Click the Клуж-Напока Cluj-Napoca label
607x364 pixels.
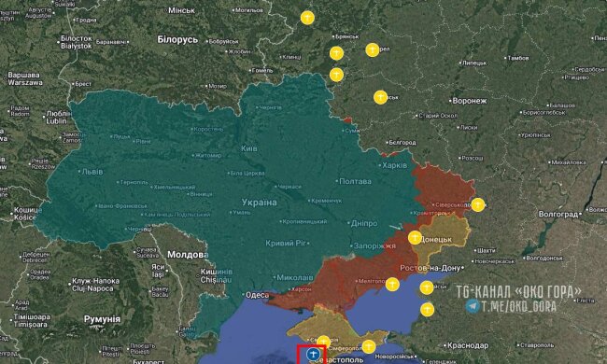point(95,285)
